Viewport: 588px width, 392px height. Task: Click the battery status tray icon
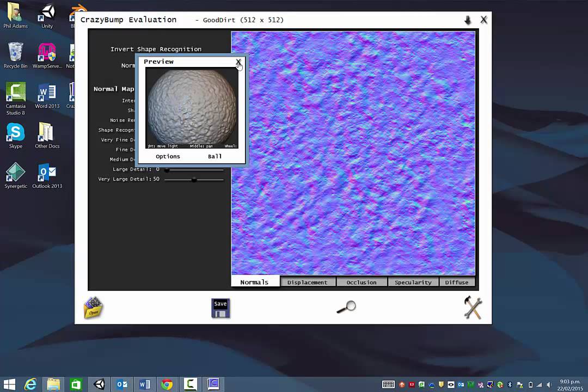pyautogui.click(x=530, y=385)
